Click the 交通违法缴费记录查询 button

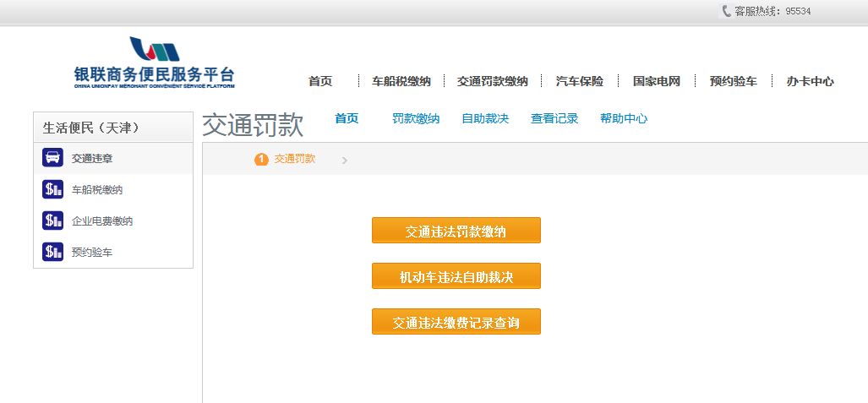[x=456, y=322]
